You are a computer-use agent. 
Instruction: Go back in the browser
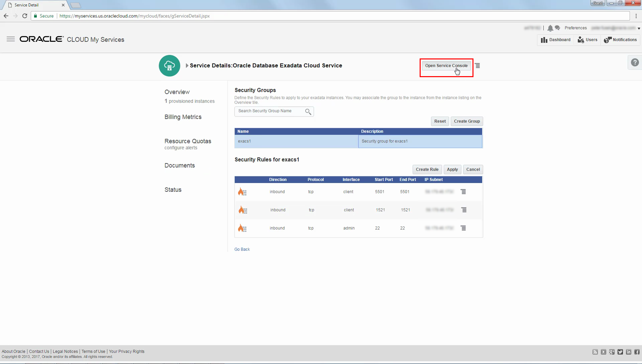(x=6, y=16)
